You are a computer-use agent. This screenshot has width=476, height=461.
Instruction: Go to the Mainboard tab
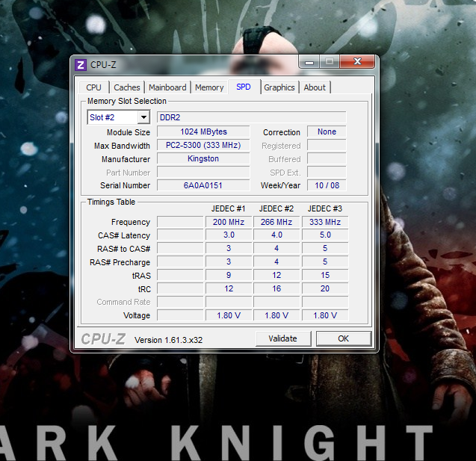pyautogui.click(x=167, y=87)
